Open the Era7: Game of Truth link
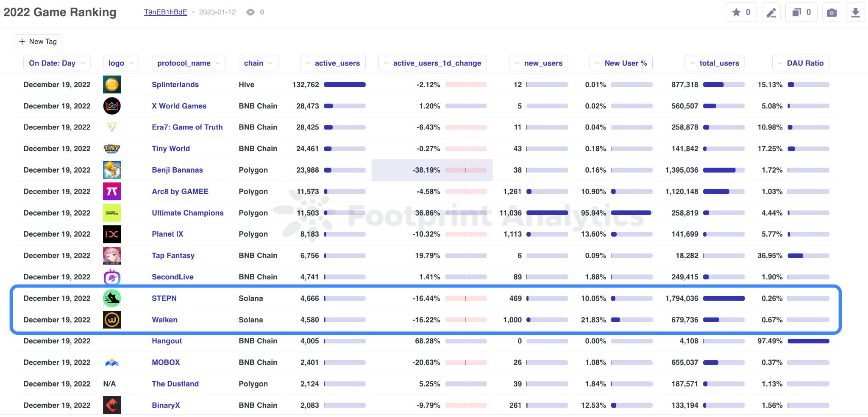The height and width of the screenshot is (417, 868). (187, 127)
